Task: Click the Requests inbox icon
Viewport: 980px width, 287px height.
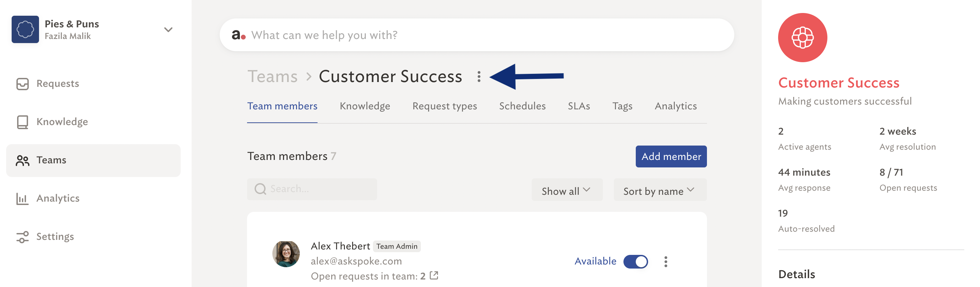Action: pyautogui.click(x=23, y=84)
